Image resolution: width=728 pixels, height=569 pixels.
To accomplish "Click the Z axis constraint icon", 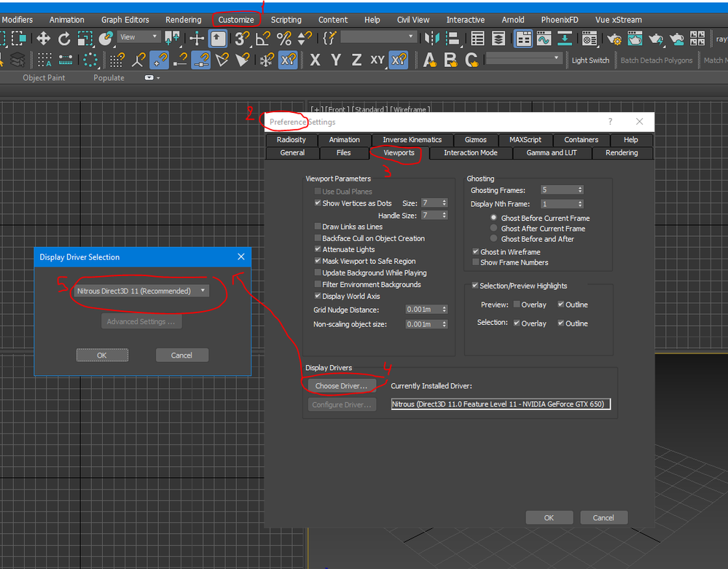I will tap(356, 60).
